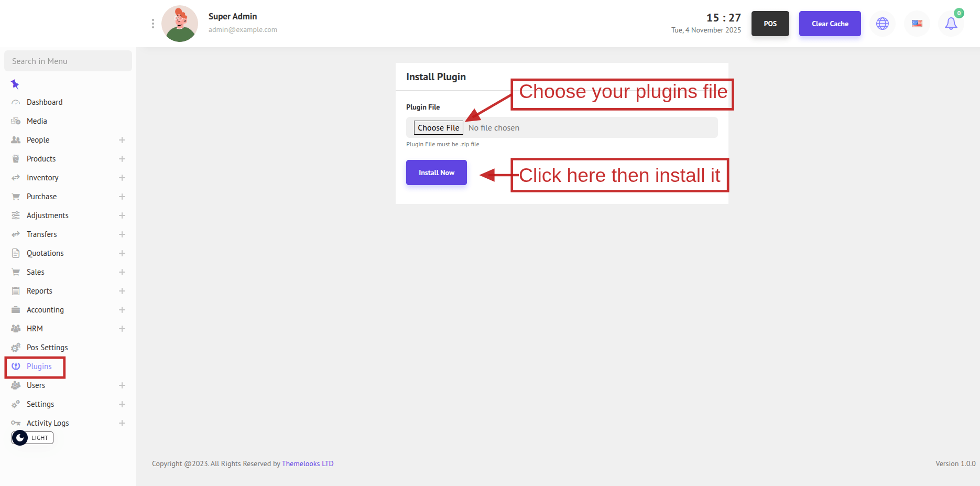Open the Reports menu item
Viewport: 980px width, 486px height.
(x=39, y=291)
